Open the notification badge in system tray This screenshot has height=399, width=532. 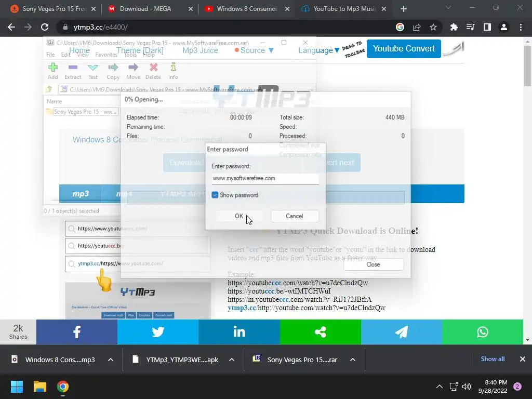pos(517,387)
